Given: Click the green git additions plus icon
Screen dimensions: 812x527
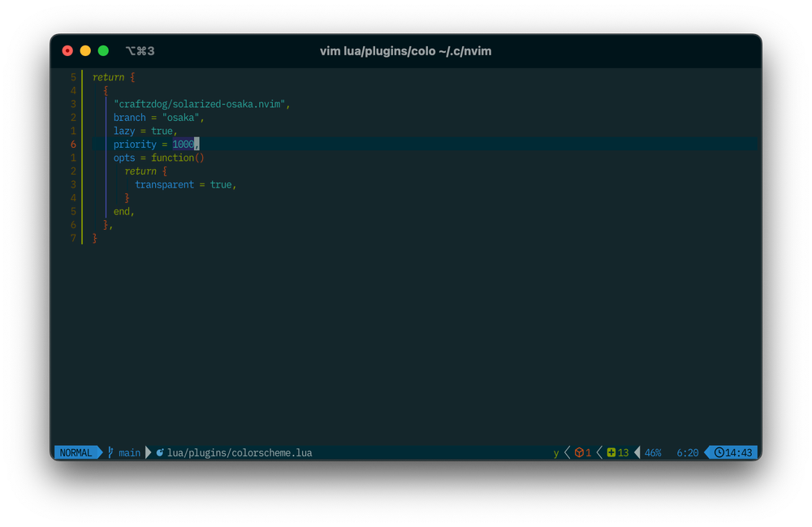Looking at the screenshot, I should click(611, 452).
